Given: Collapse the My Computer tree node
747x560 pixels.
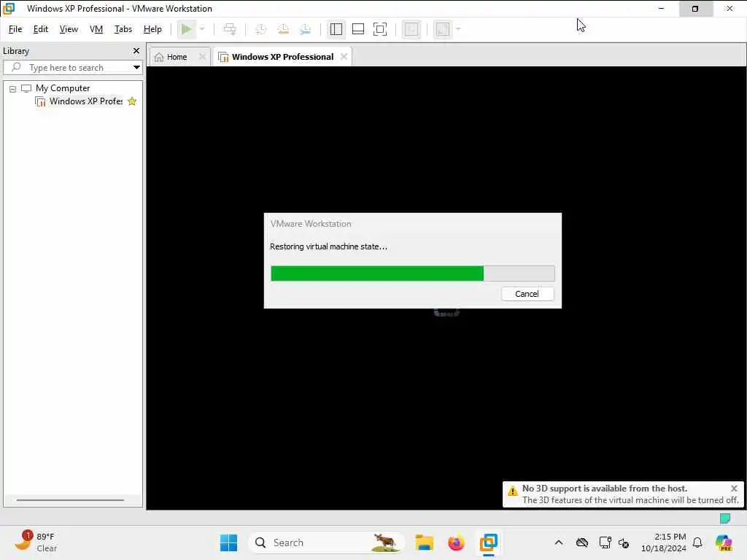Looking at the screenshot, I should point(13,88).
